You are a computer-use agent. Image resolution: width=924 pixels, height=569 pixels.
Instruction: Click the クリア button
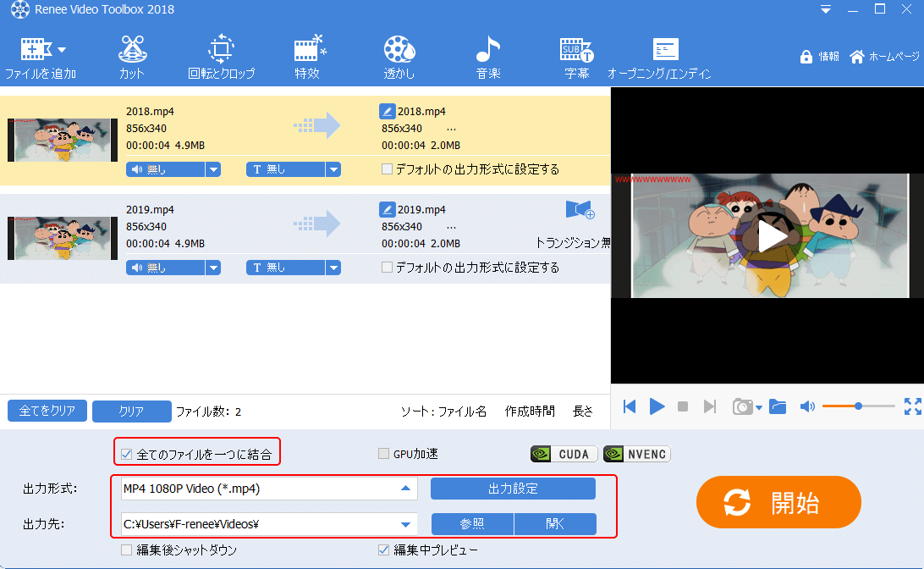click(132, 411)
